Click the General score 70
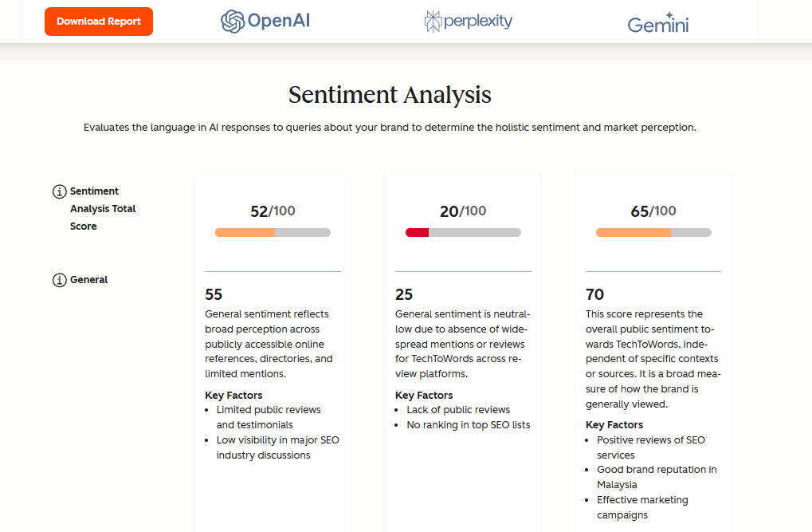 click(x=594, y=295)
